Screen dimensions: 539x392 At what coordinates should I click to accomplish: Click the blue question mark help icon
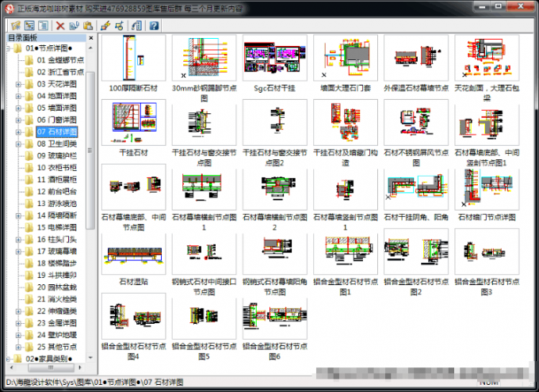click(x=154, y=25)
